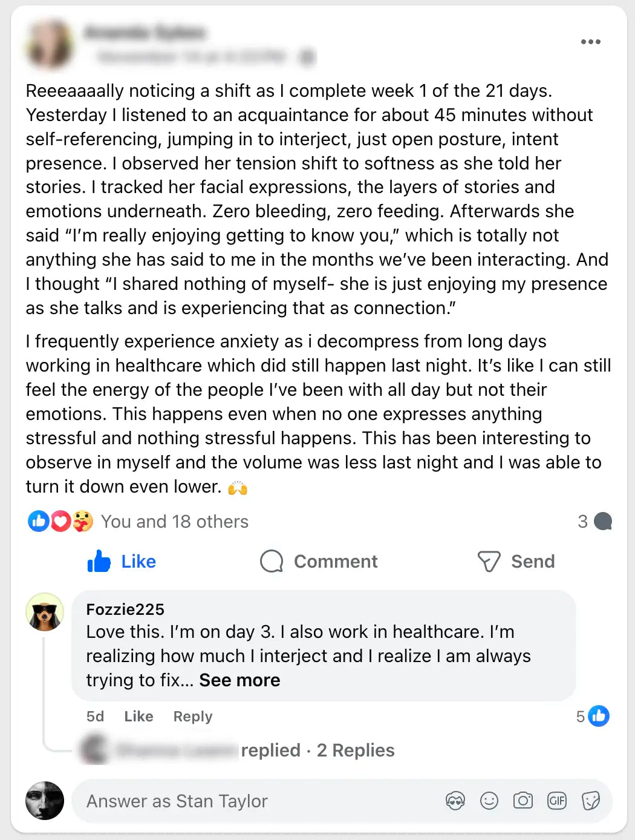This screenshot has height=840, width=635.
Task: Click the Send share icon
Action: [x=489, y=562]
